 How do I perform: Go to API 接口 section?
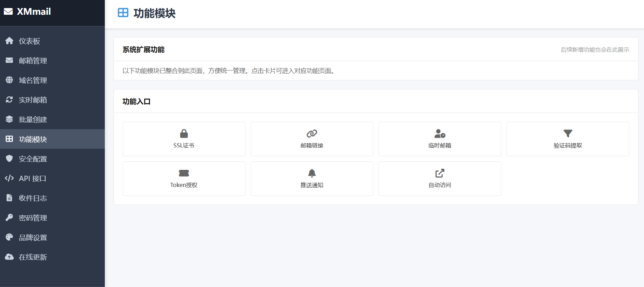click(x=52, y=178)
